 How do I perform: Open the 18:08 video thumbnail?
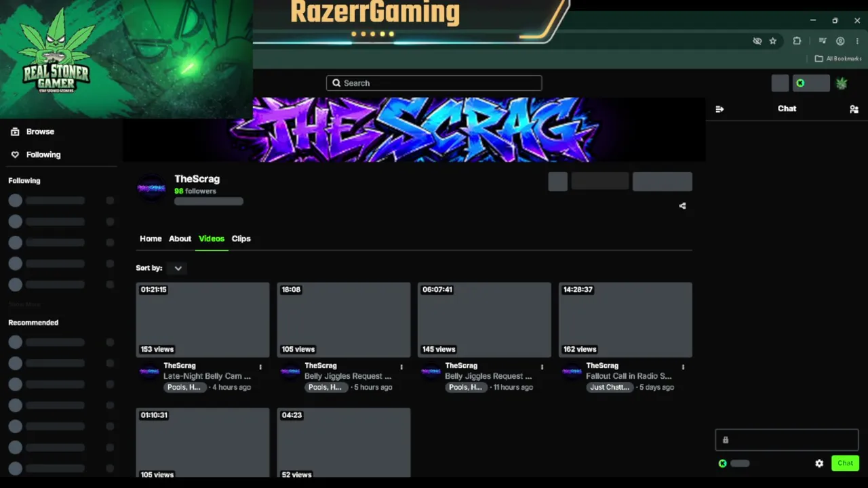pyautogui.click(x=344, y=320)
